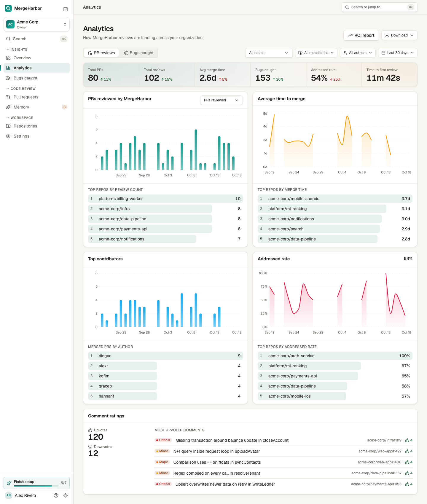Click thumbs-up icon for infra#1119 comment
427x504 pixels.
click(407, 441)
